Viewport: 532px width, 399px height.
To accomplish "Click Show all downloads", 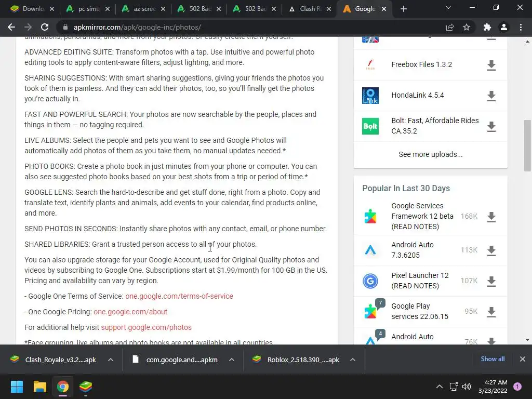I will (493, 359).
